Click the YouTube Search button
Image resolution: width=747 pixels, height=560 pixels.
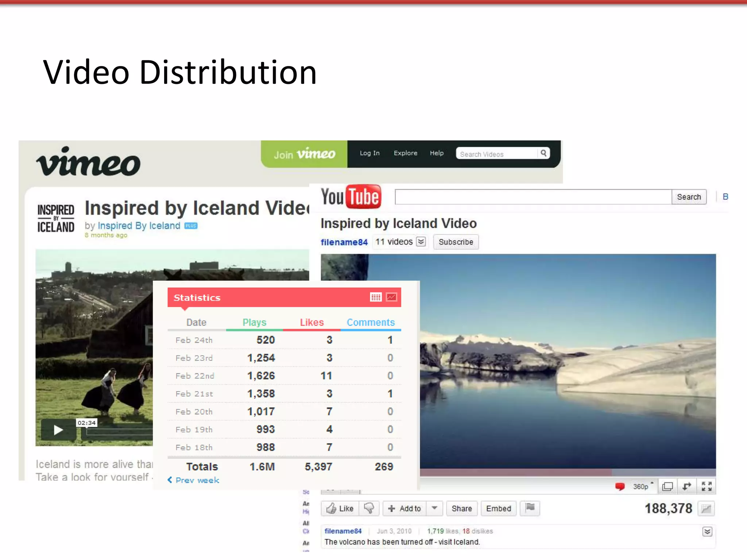689,197
